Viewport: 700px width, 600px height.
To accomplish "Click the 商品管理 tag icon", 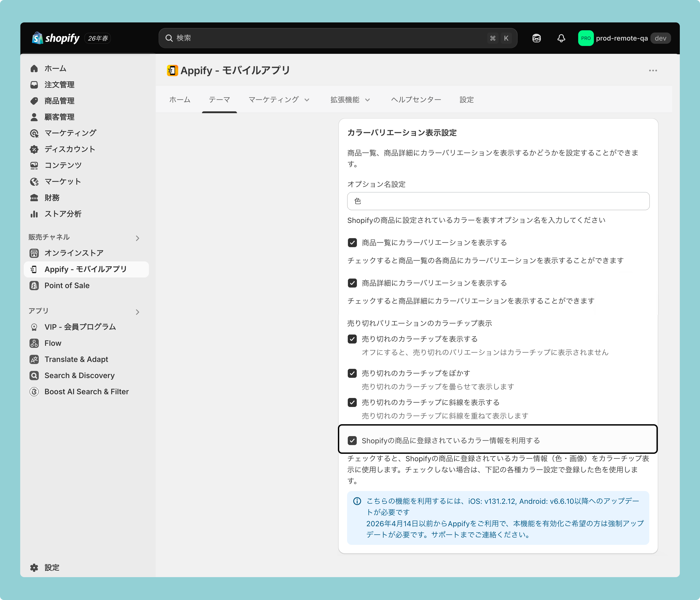I will coord(34,101).
